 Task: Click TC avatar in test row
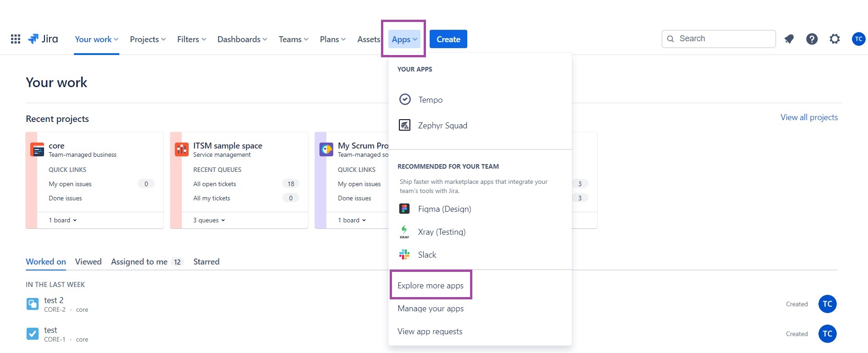(828, 334)
